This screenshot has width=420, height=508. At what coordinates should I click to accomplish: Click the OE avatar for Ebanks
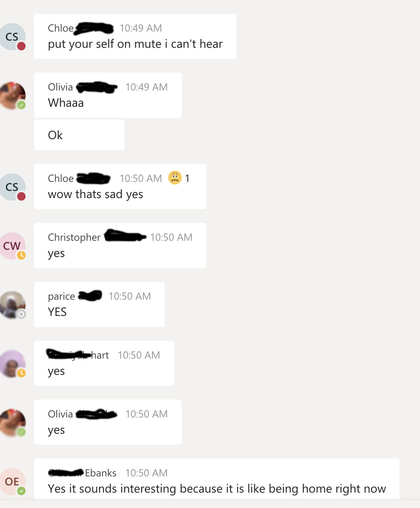12,482
